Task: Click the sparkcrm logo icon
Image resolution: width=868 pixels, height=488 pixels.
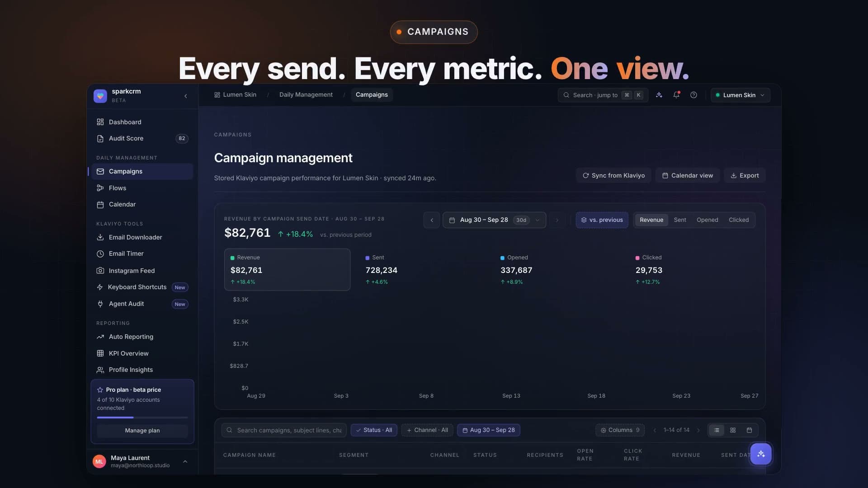Action: (100, 96)
